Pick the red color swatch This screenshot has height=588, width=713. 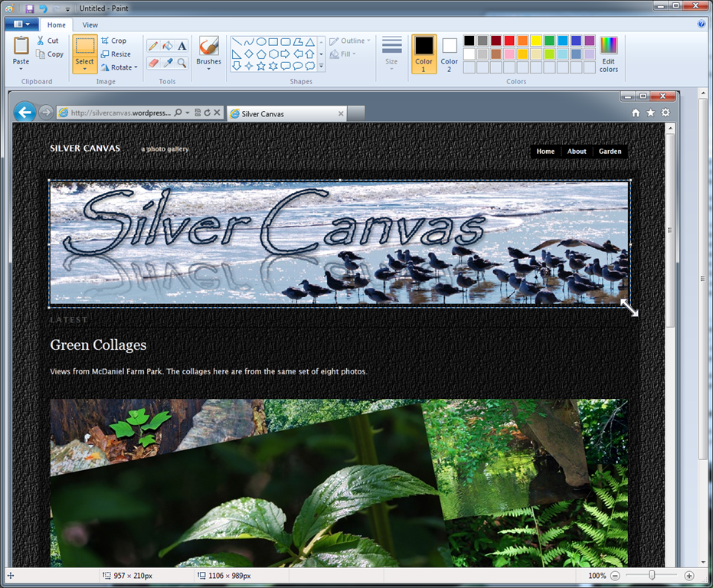click(x=509, y=41)
